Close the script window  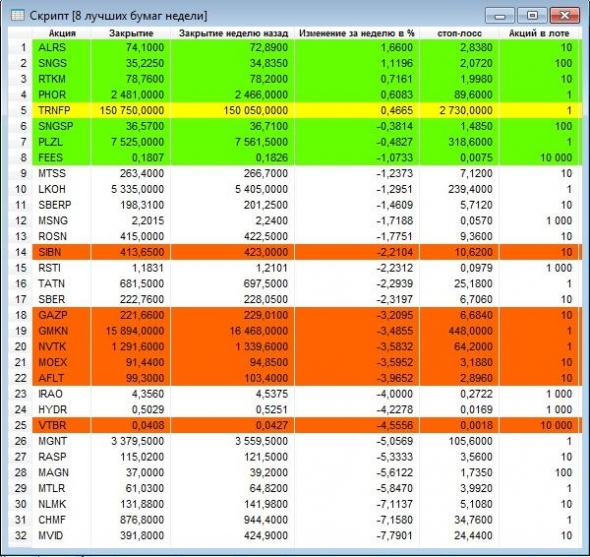click(564, 16)
